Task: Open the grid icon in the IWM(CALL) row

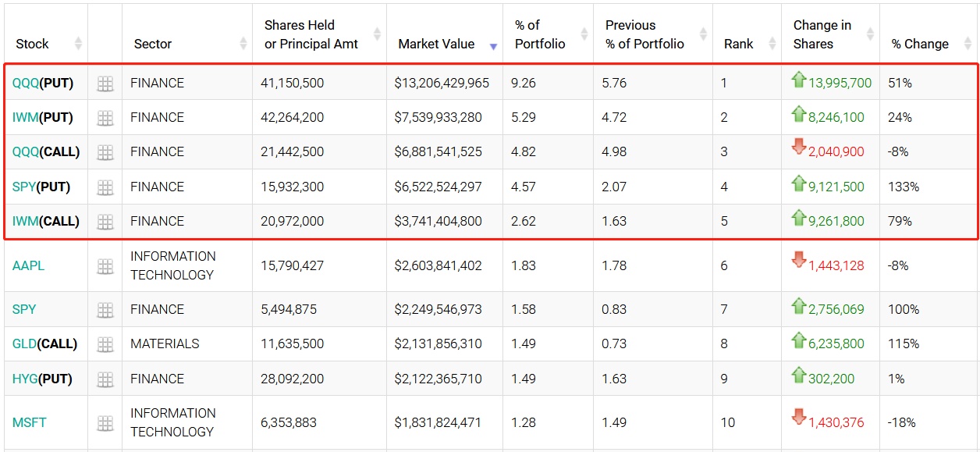Action: click(x=105, y=222)
